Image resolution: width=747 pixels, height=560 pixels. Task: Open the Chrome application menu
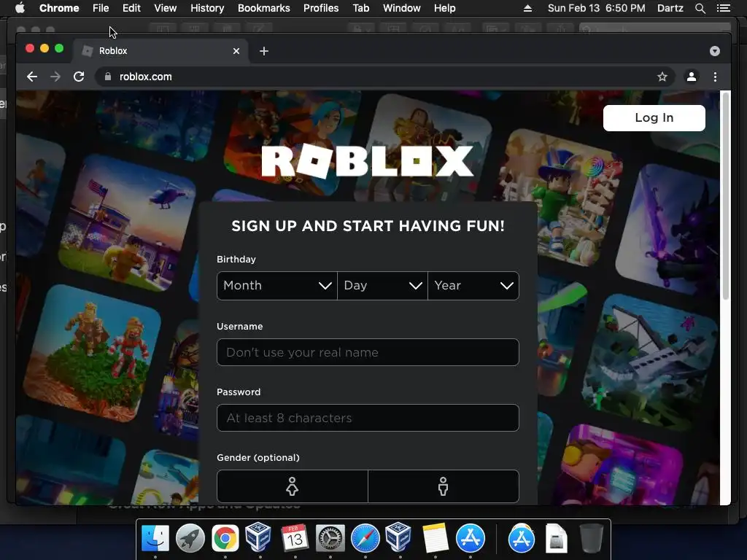59,8
